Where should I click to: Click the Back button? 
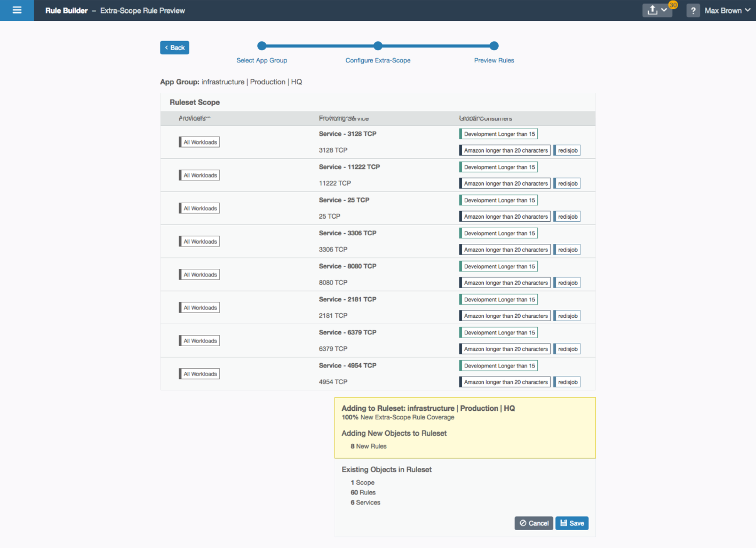(175, 47)
